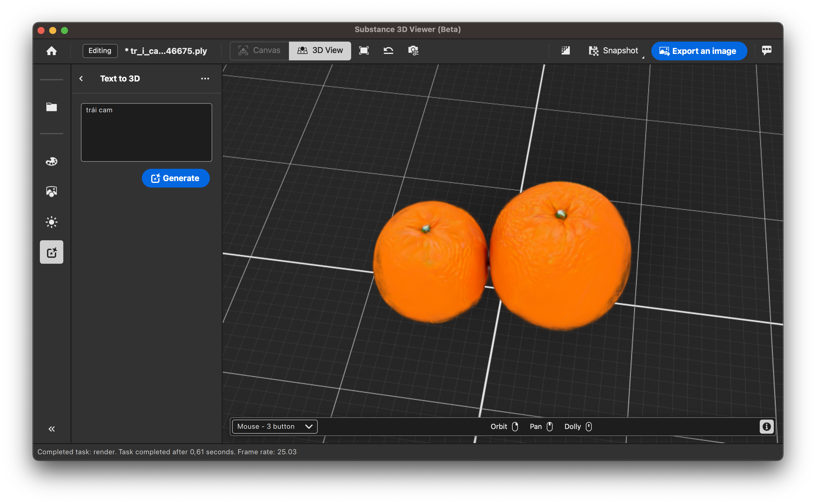This screenshot has height=504, width=816.
Task: Open the home panel icon
Action: coord(52,51)
